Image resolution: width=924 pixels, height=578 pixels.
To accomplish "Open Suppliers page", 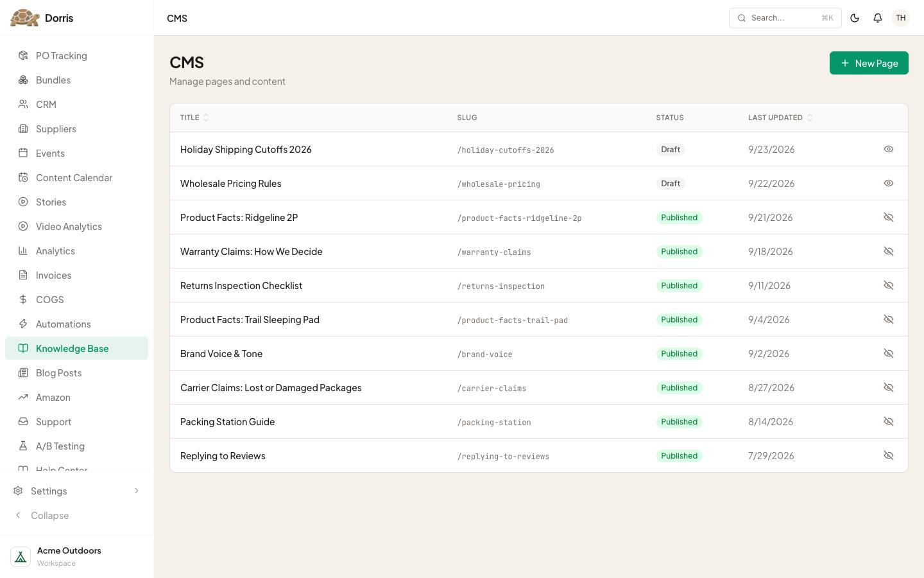I will [x=76, y=129].
